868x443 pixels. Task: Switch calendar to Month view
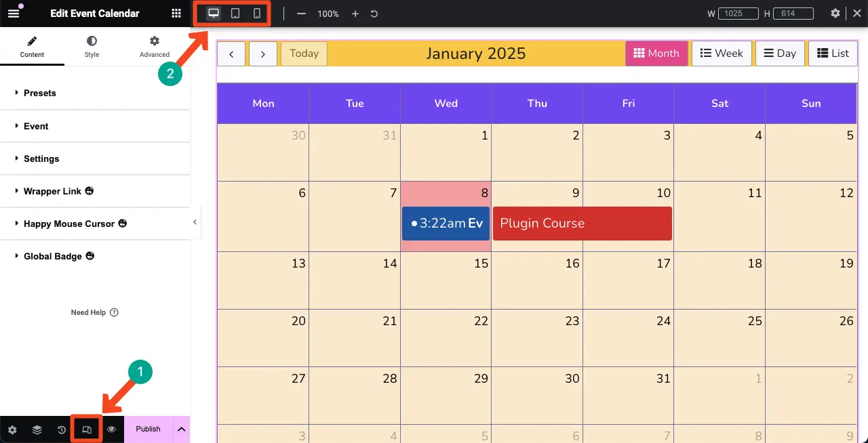[656, 54]
